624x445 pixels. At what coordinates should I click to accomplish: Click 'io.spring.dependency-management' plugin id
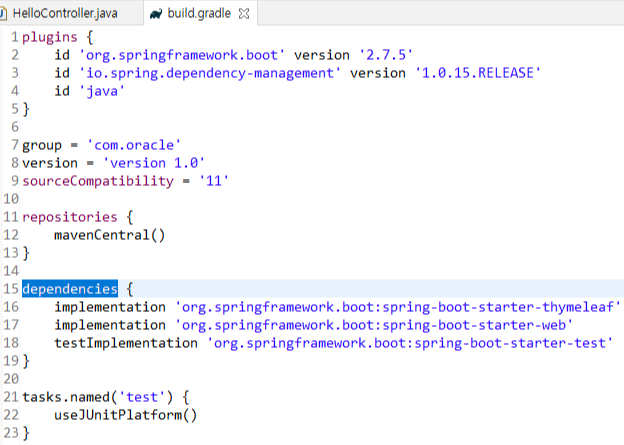[210, 73]
